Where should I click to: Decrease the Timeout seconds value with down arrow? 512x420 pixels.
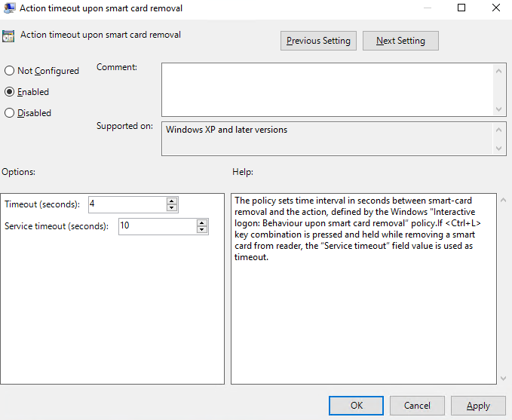tap(172, 208)
